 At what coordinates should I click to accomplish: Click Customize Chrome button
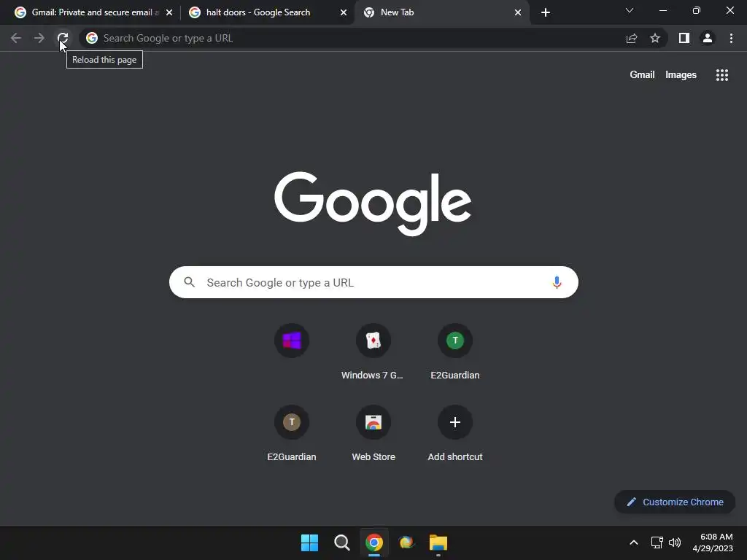[x=675, y=502]
